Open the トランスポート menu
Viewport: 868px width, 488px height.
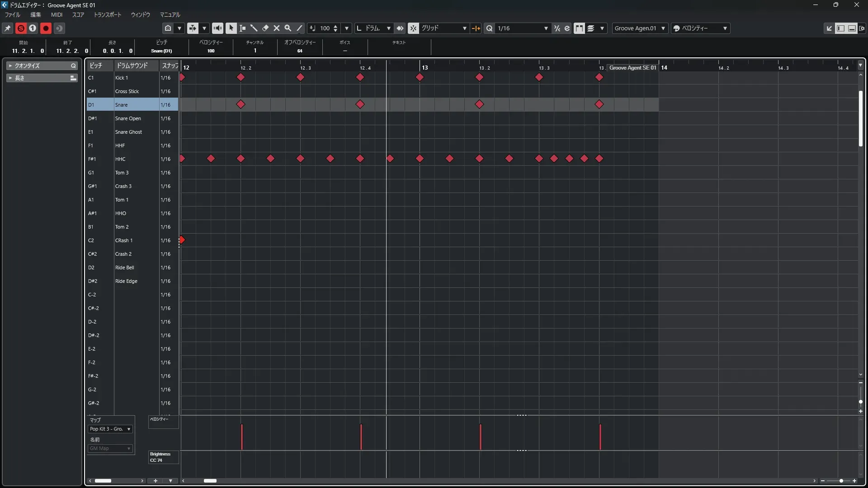(x=107, y=14)
